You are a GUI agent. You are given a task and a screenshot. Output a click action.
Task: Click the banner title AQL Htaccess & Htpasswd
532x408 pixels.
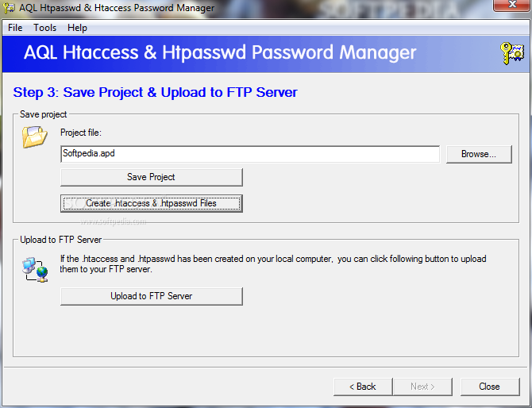pos(220,53)
